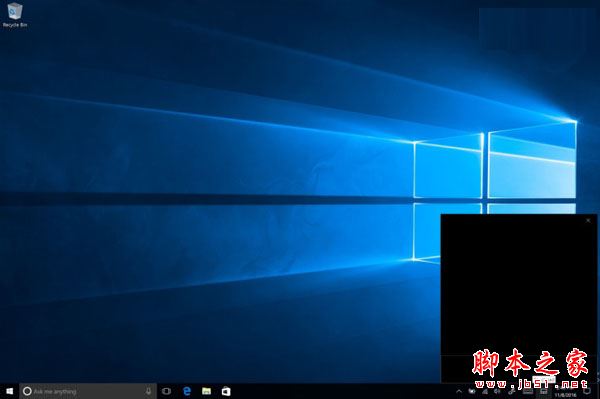Open the Action Center notifications icon
Screen dimensions: 600x399
pyautogui.click(x=587, y=391)
